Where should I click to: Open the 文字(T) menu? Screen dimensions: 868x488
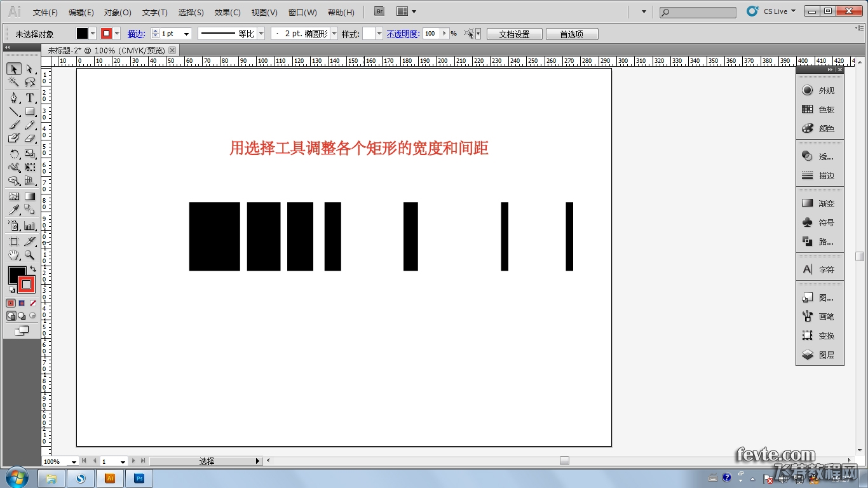tap(155, 12)
